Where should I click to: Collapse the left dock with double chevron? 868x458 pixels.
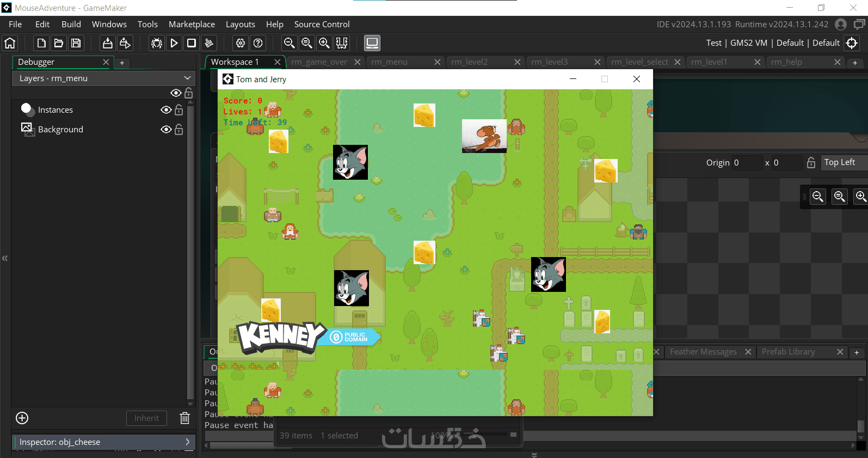[x=5, y=258]
